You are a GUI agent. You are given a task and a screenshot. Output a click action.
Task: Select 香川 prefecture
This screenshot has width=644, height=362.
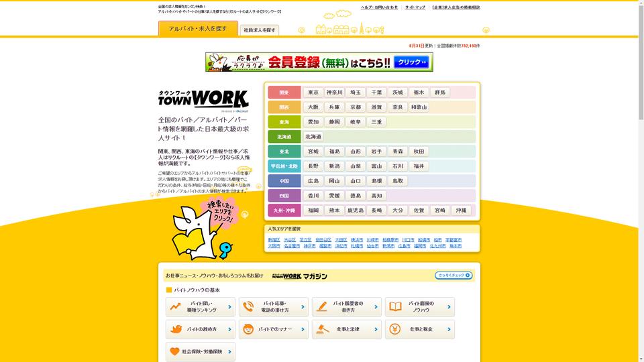pyautogui.click(x=313, y=196)
